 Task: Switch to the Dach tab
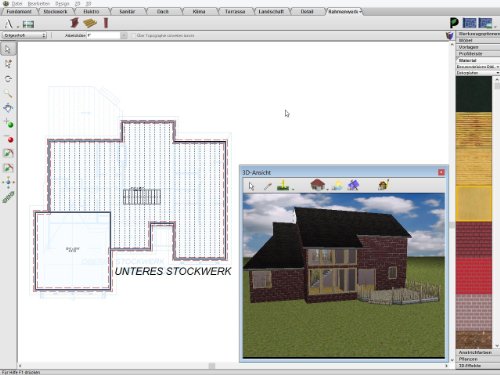[x=163, y=11]
